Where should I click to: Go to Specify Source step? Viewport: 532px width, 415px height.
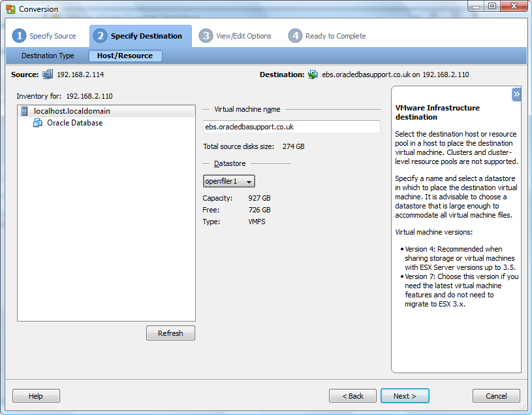point(53,36)
